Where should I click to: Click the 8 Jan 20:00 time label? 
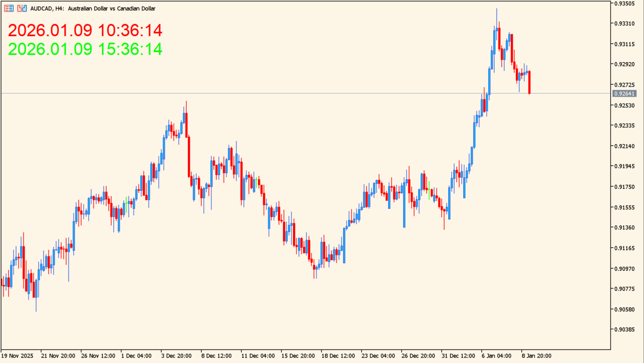(536, 355)
